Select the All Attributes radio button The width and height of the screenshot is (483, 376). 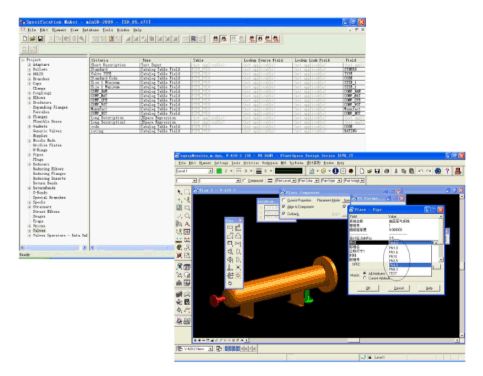point(365,273)
